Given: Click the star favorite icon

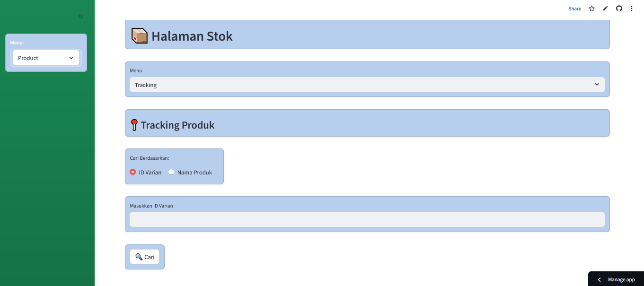Looking at the screenshot, I should (x=591, y=9).
